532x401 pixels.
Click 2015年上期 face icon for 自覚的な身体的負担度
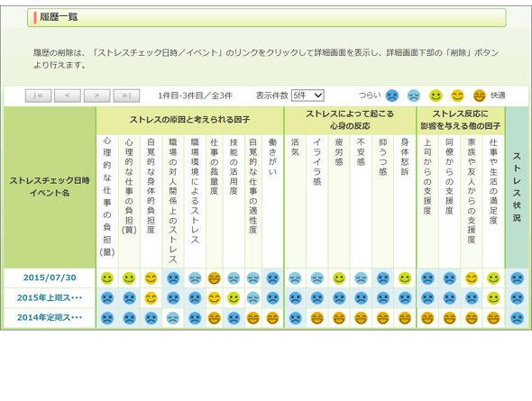(151, 298)
